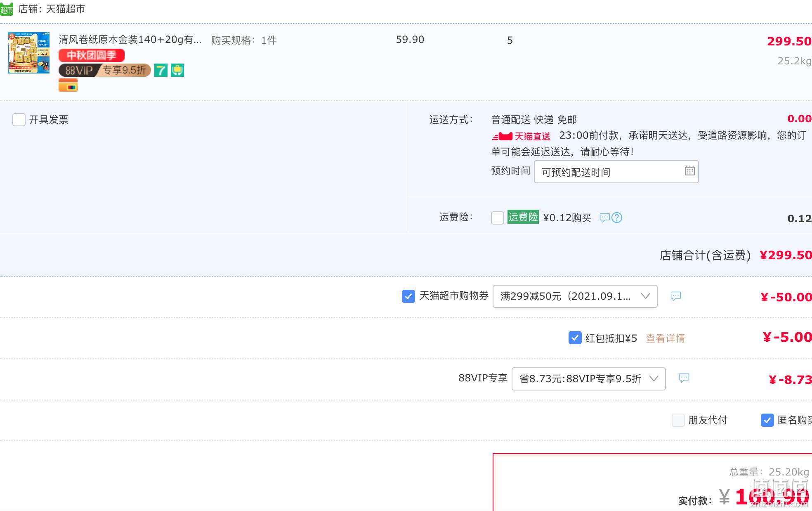Click the 查看详情 link for red packet
The image size is (812, 511).
pos(665,338)
